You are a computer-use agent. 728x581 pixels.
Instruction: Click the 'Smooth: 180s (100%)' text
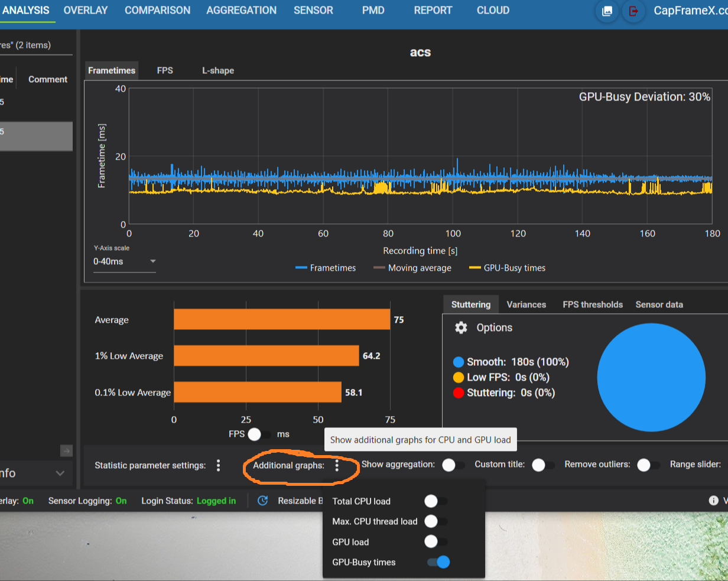(x=518, y=362)
